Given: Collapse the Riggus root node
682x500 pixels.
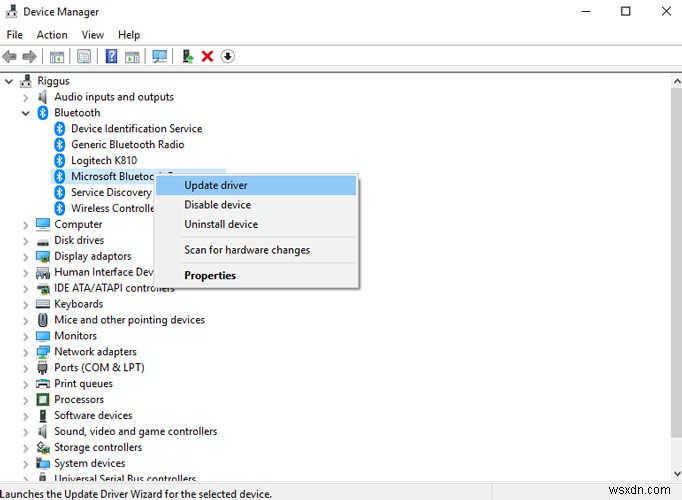Looking at the screenshot, I should [x=9, y=81].
